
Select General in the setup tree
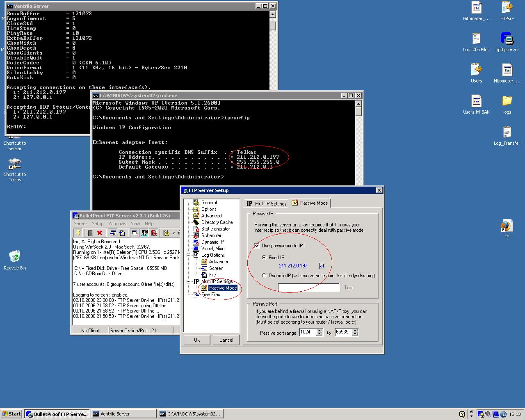pyautogui.click(x=209, y=203)
